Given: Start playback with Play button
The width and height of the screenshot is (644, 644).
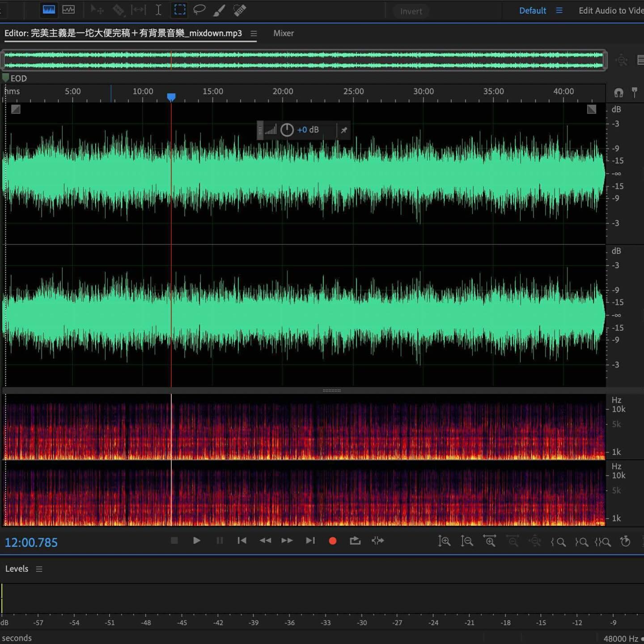Looking at the screenshot, I should (x=196, y=541).
